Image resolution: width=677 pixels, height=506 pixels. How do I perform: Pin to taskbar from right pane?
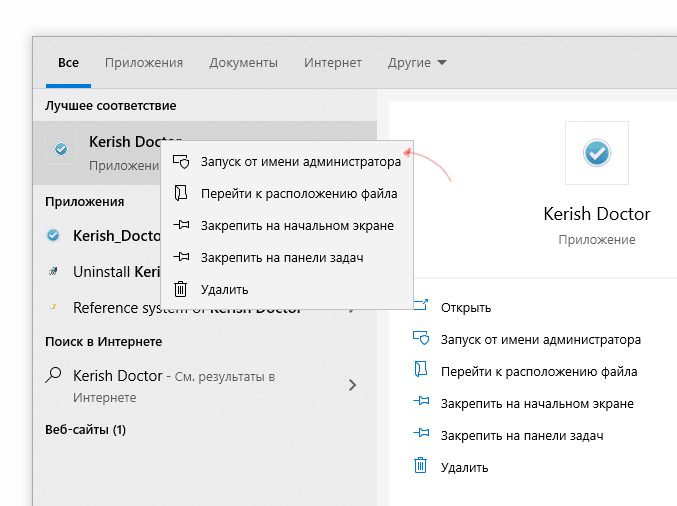[522, 436]
